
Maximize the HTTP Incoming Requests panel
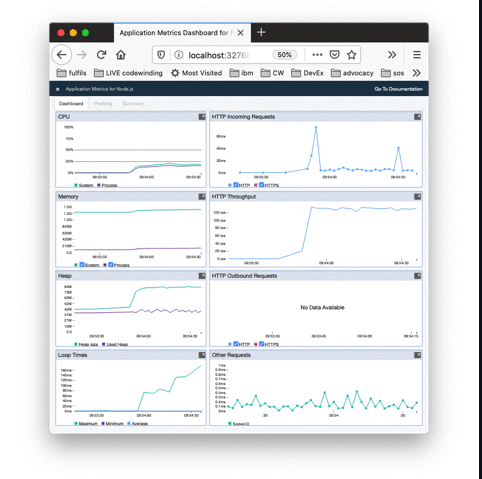[417, 117]
